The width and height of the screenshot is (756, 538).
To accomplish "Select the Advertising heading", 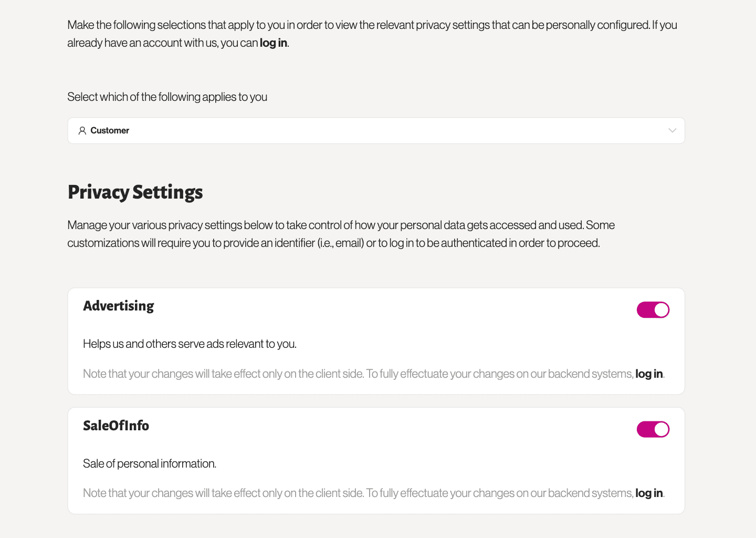I will [118, 306].
